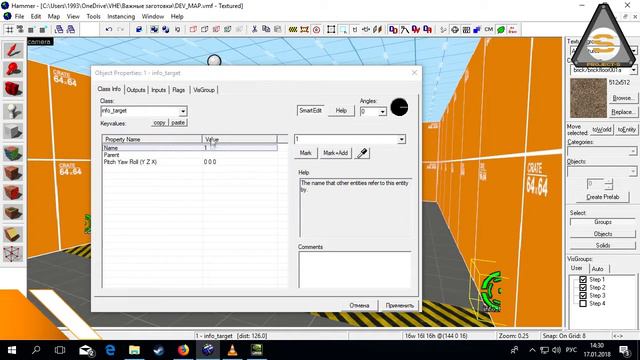Viewport: 640px width, 360px height.
Task: Open the Toggle Texture Application tool
Action: (x=13, y=153)
